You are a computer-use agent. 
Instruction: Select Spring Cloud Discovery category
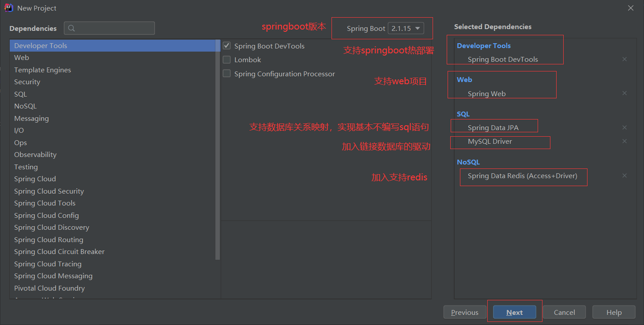coord(113,227)
